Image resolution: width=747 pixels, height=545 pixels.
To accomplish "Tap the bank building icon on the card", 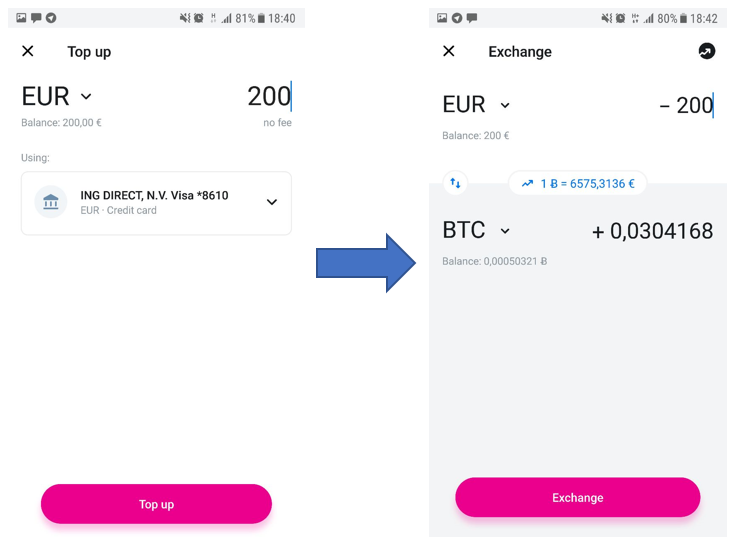I will (50, 202).
